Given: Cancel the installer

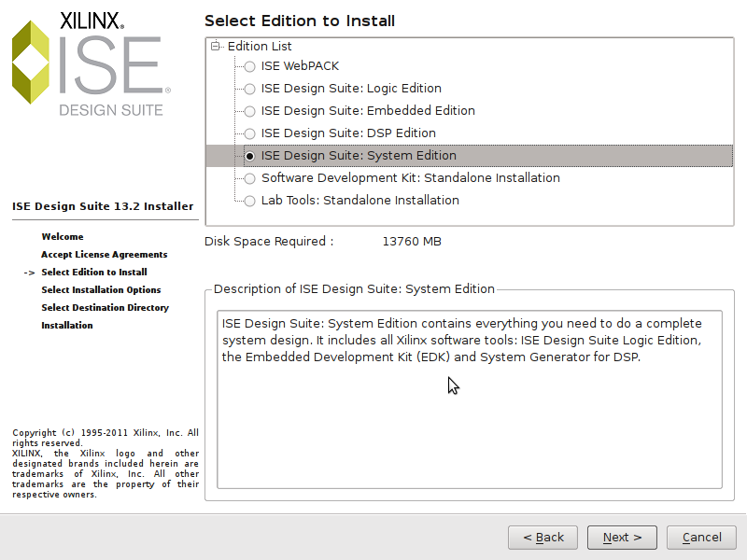Looking at the screenshot, I should (x=701, y=538).
